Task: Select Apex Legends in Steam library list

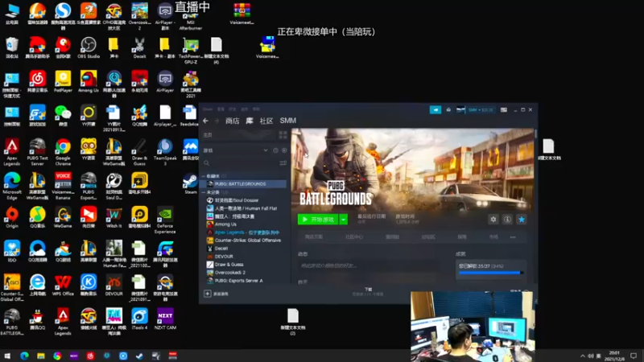Action: tap(245, 232)
